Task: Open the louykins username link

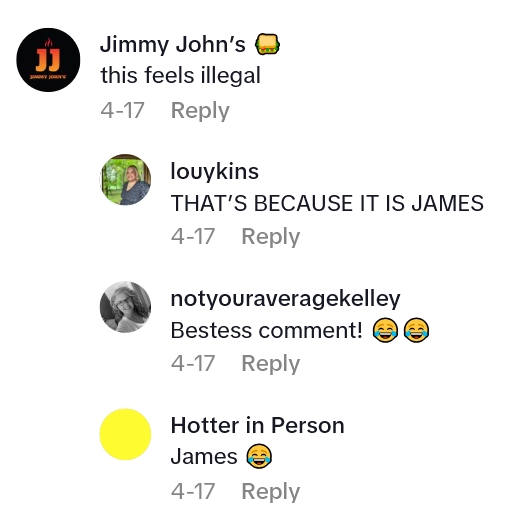Action: click(x=215, y=172)
